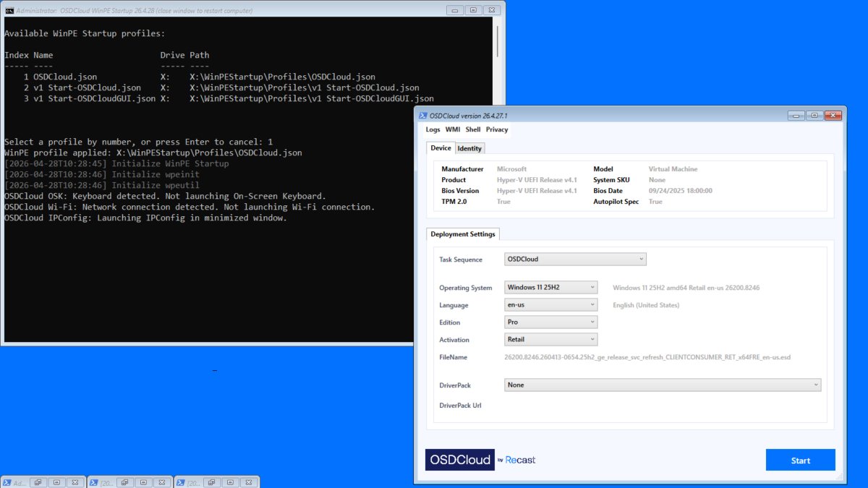Click the command prompt icon in Administrator console title bar
This screenshot has width=868, height=488.
point(9,10)
